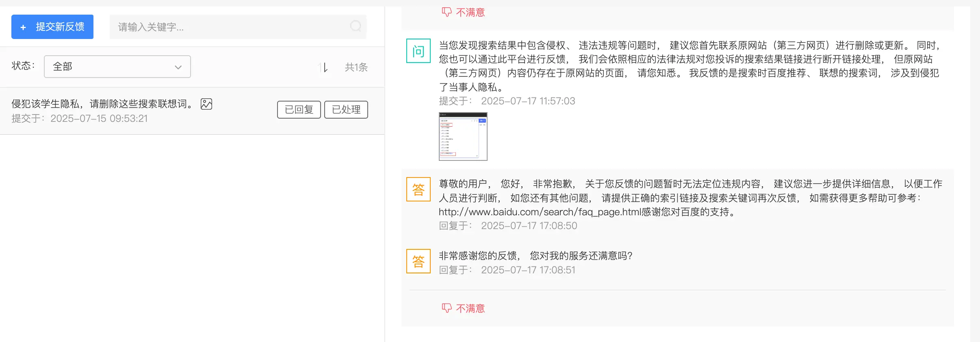Click the second orange 答 answer icon
Viewport: 980px width, 342px height.
click(418, 261)
